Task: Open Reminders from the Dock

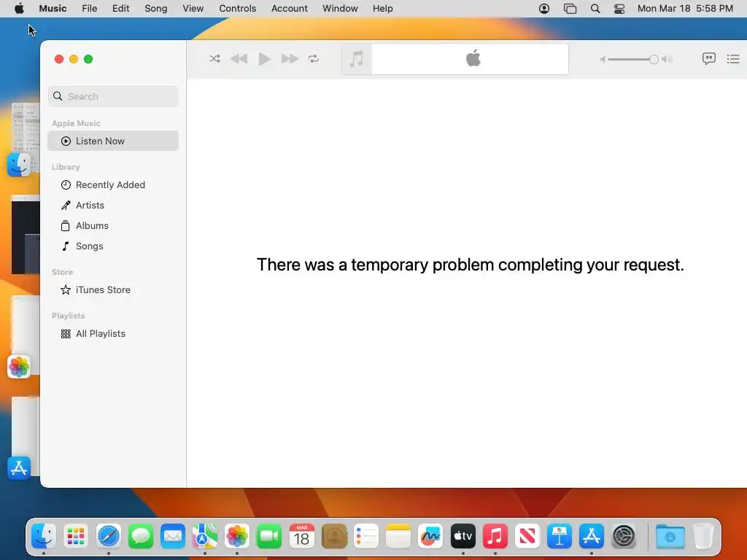Action: [366, 537]
